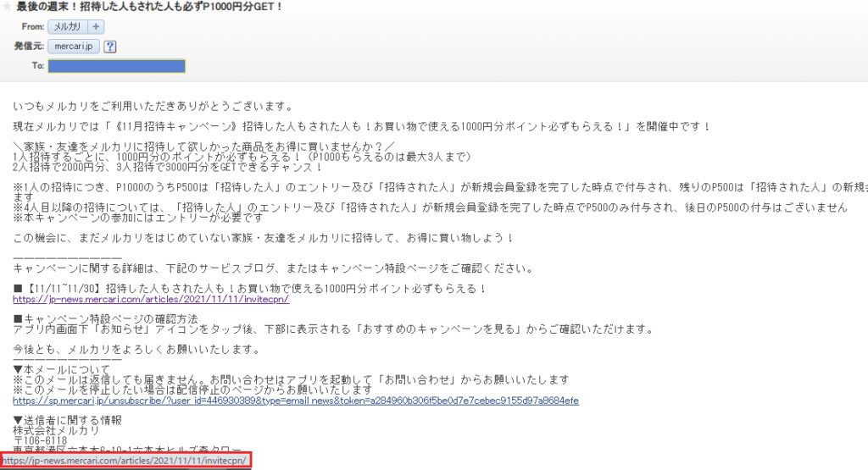Click the note ※本キャンペーンの参加にはエントリーが必要
Viewport: 868px width, 470px height.
tap(138, 218)
